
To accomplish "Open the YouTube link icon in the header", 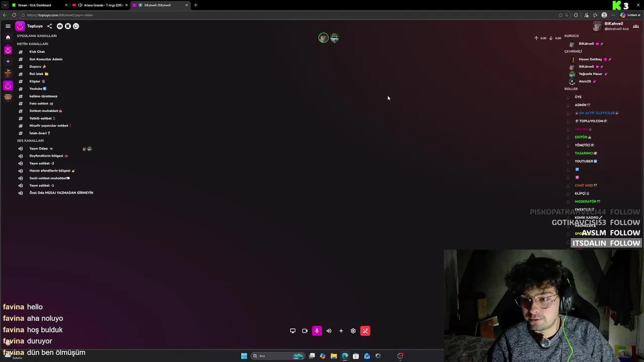I will (x=60, y=26).
